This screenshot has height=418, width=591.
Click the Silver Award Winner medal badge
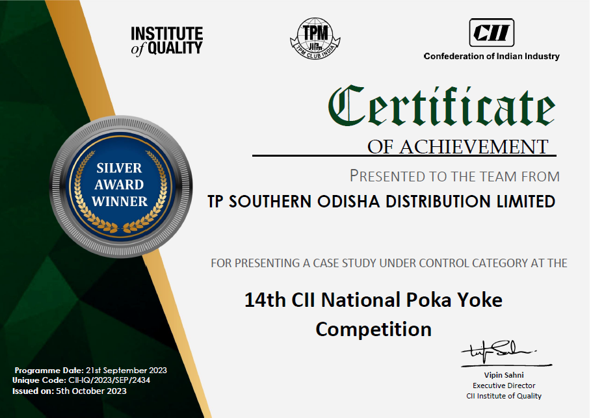coord(121,186)
